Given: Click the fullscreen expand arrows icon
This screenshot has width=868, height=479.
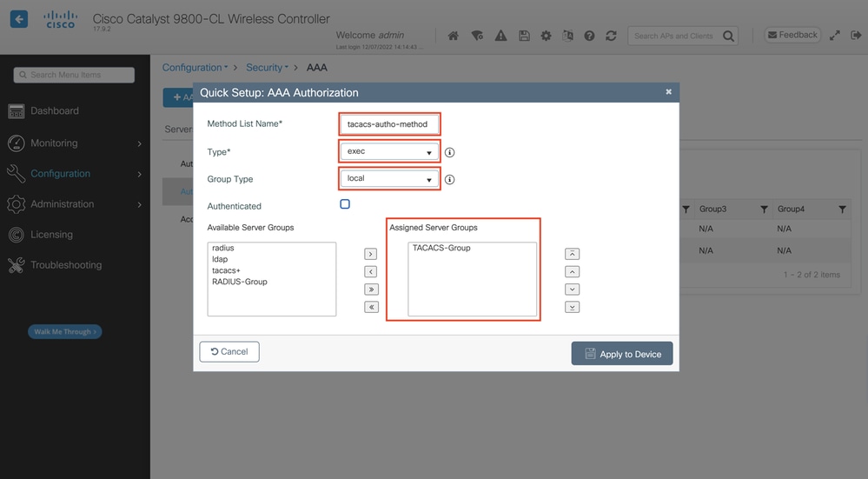Looking at the screenshot, I should (834, 36).
